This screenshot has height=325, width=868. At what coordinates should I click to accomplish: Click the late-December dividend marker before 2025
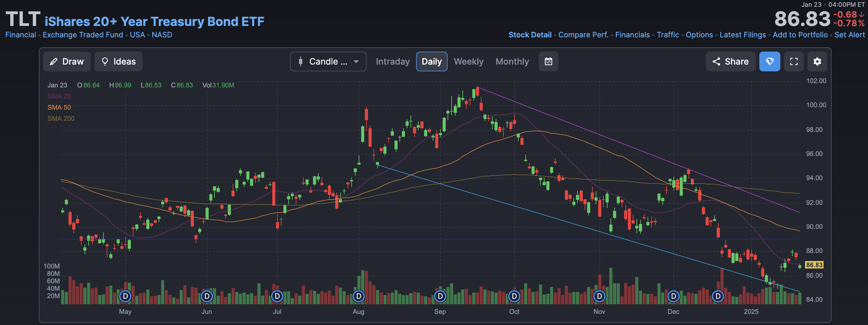coord(718,296)
